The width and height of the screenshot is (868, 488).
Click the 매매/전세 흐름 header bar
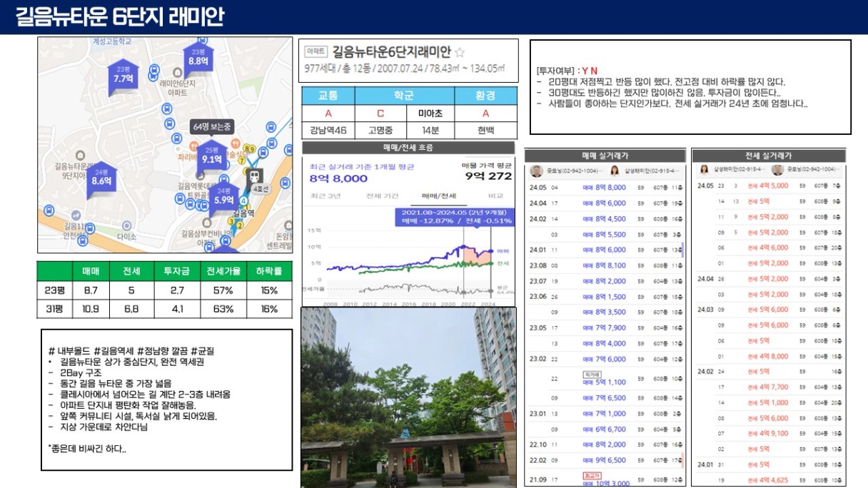(408, 148)
